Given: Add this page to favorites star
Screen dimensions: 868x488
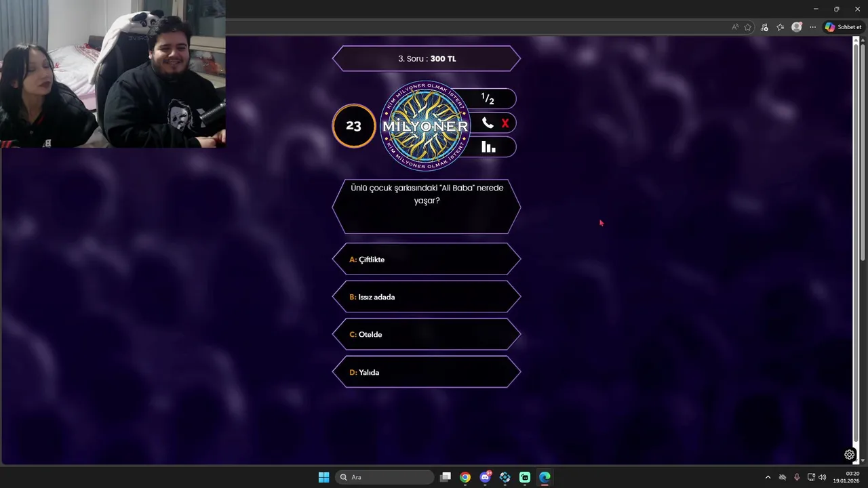Looking at the screenshot, I should [748, 27].
